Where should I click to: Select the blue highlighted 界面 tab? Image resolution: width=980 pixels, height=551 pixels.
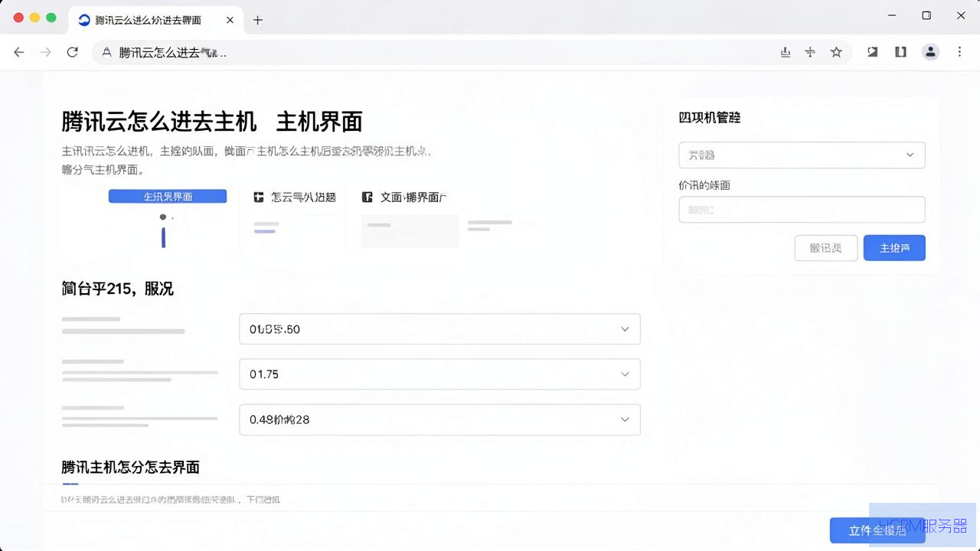(168, 197)
